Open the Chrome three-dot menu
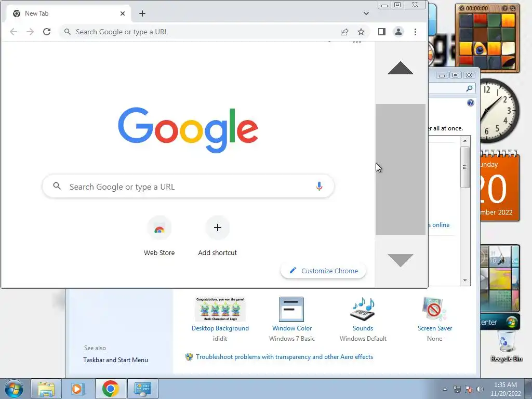532x399 pixels. (x=415, y=32)
